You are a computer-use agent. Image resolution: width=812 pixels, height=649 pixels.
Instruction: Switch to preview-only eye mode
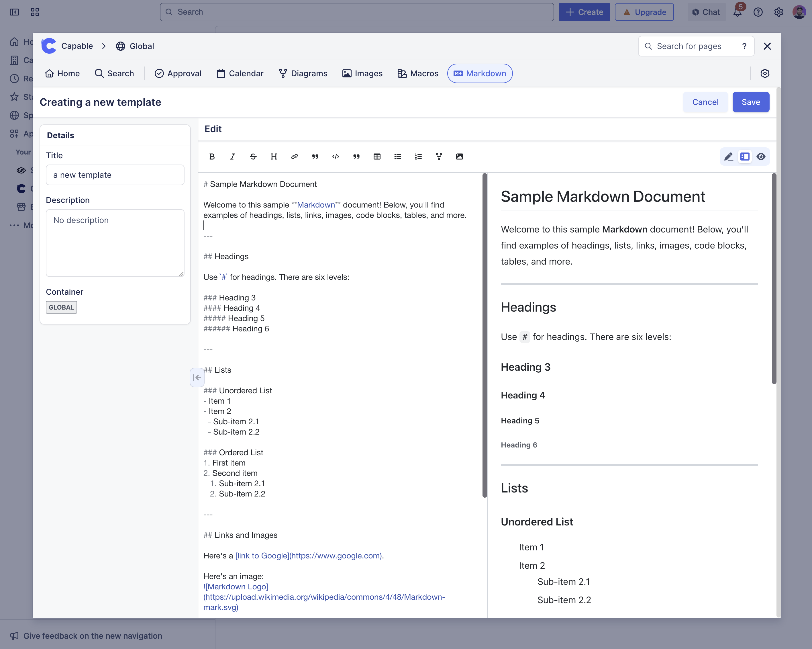point(761,157)
